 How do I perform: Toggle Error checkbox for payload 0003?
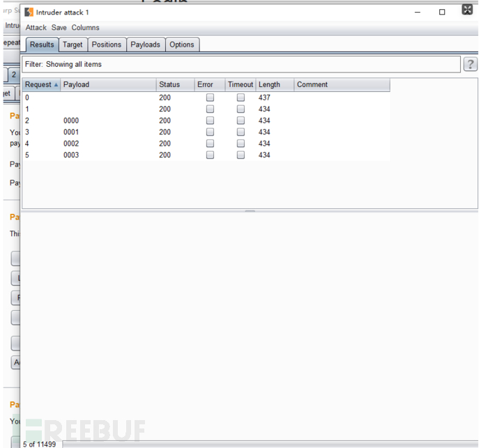tap(210, 155)
